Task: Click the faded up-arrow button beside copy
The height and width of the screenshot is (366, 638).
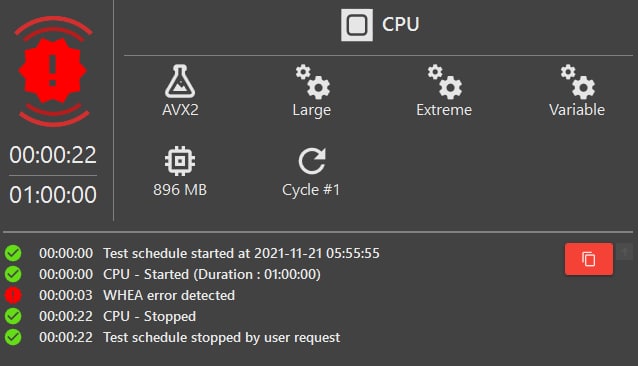Action: (625, 252)
